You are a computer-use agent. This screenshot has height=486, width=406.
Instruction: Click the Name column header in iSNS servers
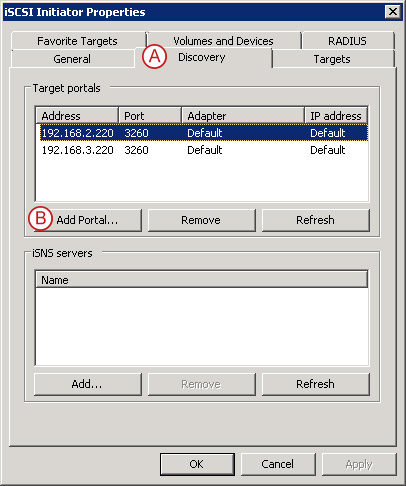(x=202, y=280)
